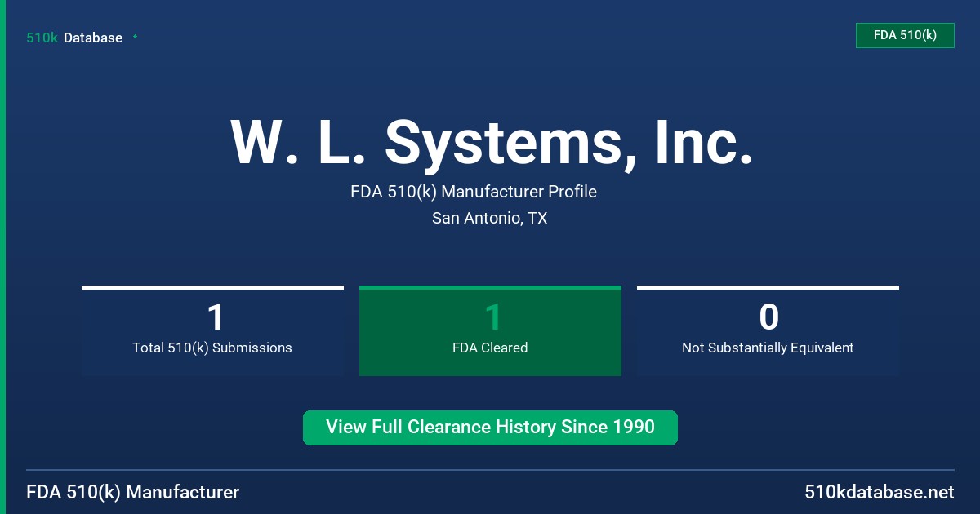This screenshot has width=980, height=514.
Task: Click FDA 510(k) Manufacturer Profile subtitle
Action: click(x=474, y=192)
